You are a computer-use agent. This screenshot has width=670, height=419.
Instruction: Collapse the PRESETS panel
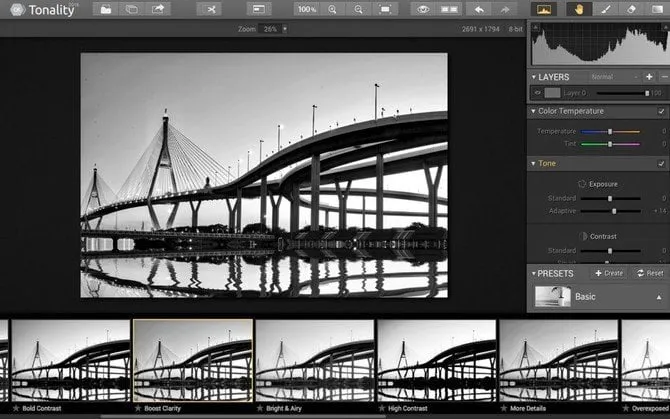pyautogui.click(x=532, y=272)
